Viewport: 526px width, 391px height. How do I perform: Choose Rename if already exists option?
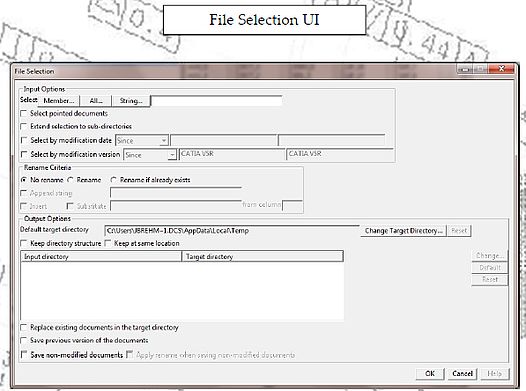[113, 180]
